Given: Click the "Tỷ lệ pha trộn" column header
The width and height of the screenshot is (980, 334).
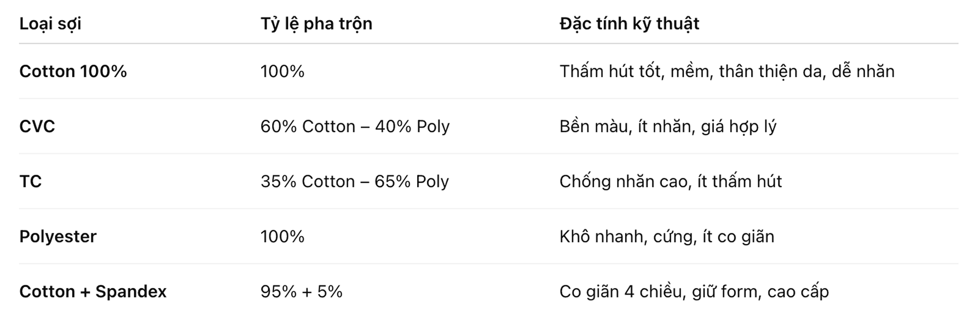Looking at the screenshot, I should click(x=316, y=24).
